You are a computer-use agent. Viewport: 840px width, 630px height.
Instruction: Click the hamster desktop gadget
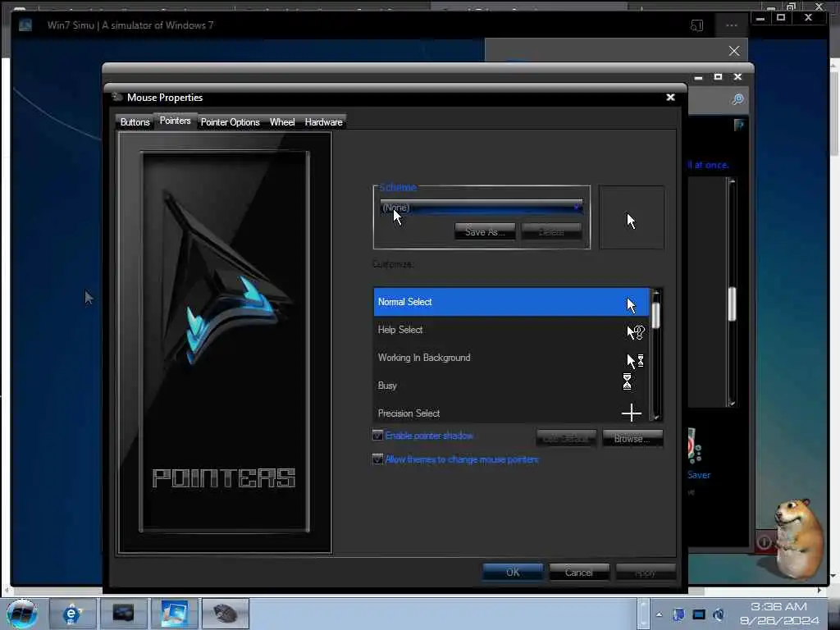pyautogui.click(x=798, y=539)
